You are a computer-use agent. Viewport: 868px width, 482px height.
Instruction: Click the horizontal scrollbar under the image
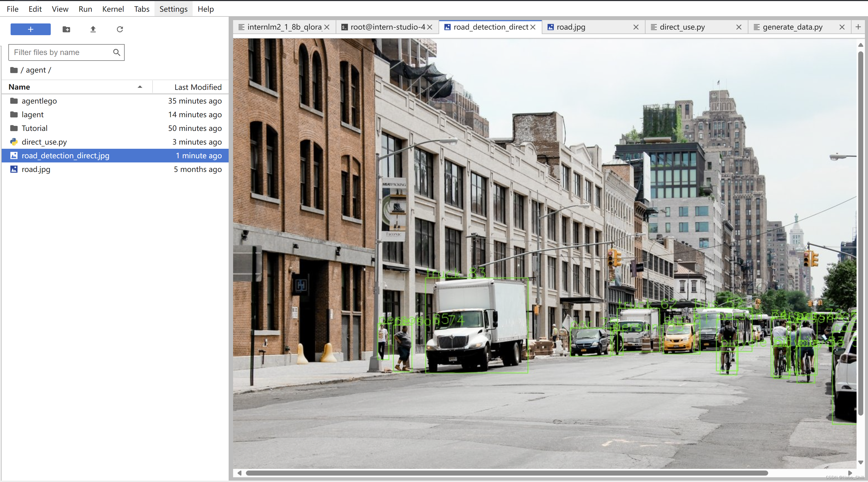[x=506, y=473]
